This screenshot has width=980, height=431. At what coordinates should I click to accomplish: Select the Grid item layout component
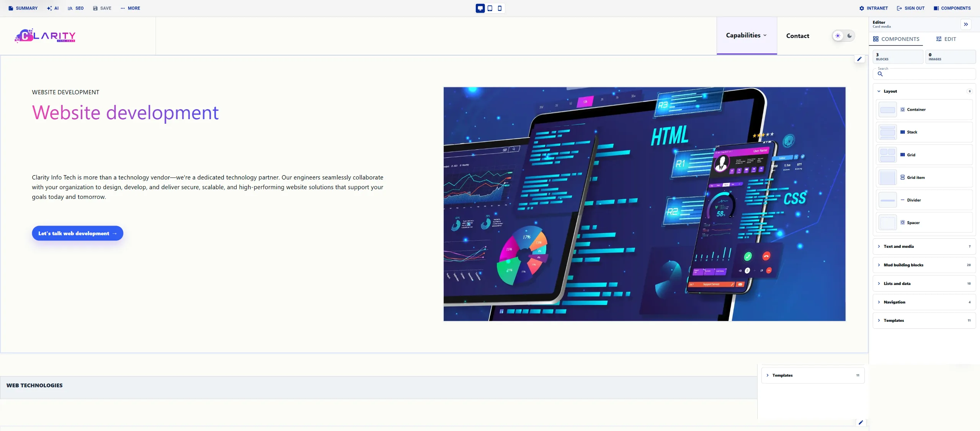coord(924,177)
